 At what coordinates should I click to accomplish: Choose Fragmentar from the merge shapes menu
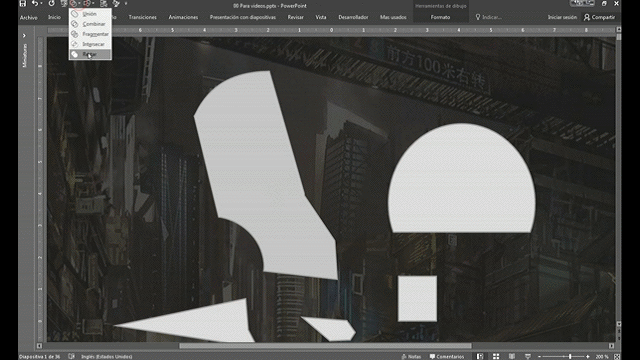(90, 34)
